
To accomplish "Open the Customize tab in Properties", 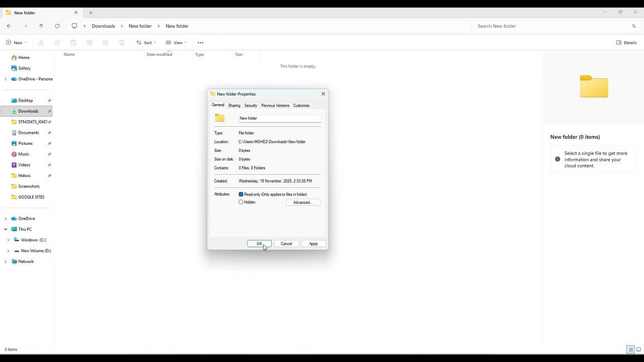I will tap(301, 106).
